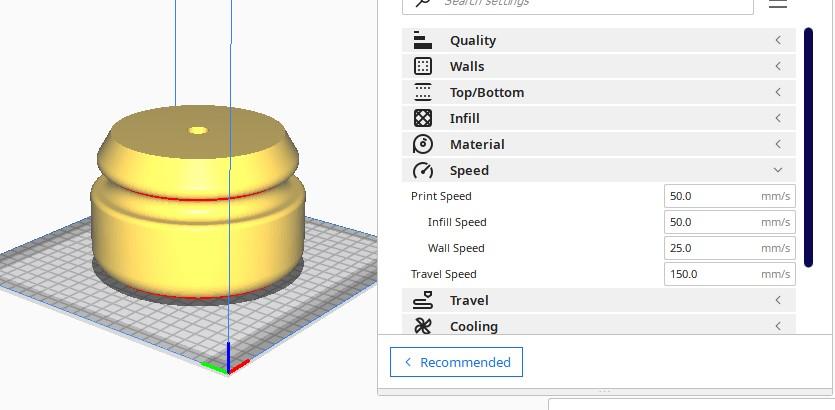The width and height of the screenshot is (835, 410).
Task: Click the Material spool icon
Action: pos(422,144)
